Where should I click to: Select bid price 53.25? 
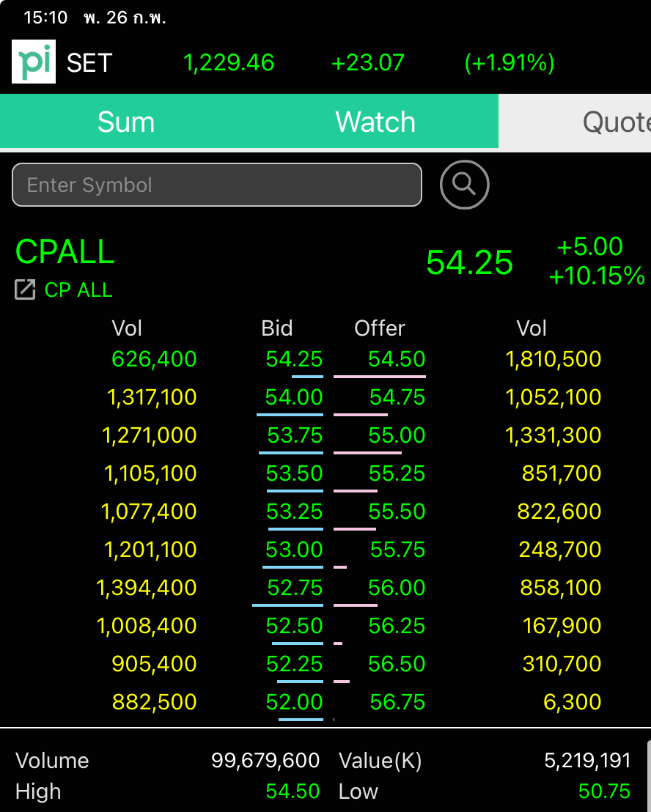[294, 512]
